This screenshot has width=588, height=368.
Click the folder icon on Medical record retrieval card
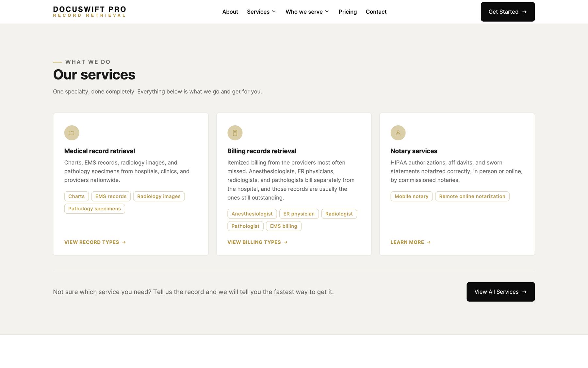[72, 133]
